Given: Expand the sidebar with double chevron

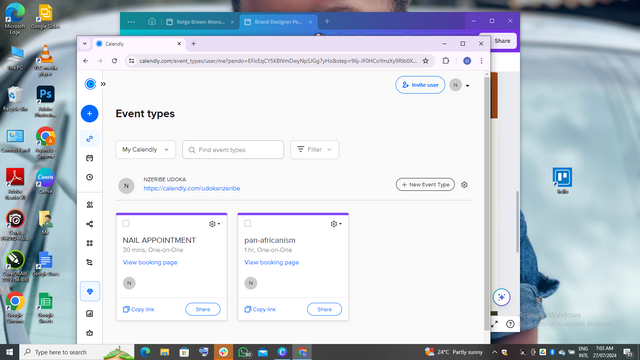Looking at the screenshot, I should click(x=103, y=84).
